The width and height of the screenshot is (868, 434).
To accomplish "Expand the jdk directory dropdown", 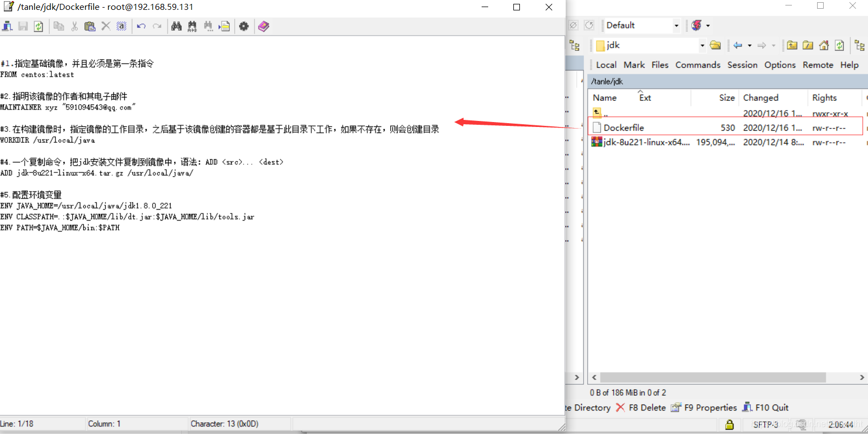I will point(702,45).
